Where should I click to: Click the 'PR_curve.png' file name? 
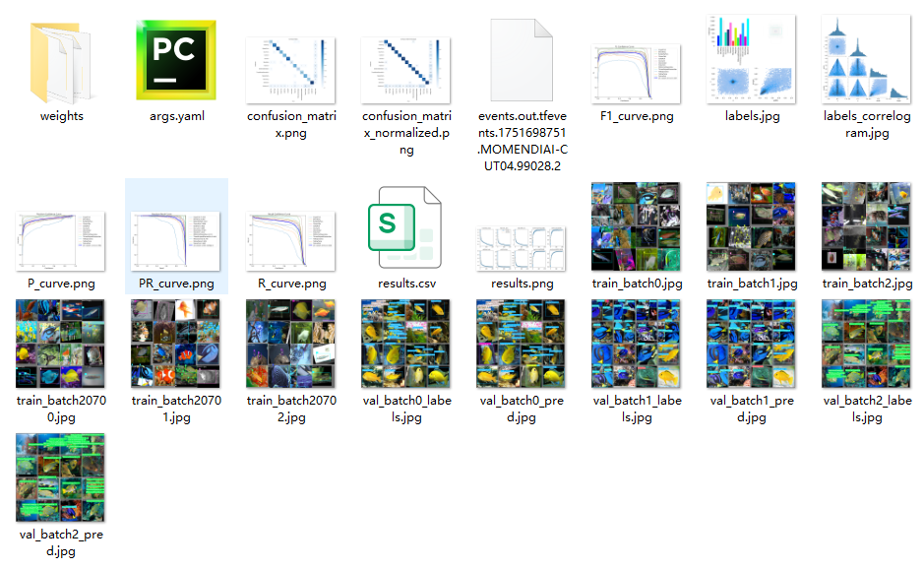[x=176, y=284]
